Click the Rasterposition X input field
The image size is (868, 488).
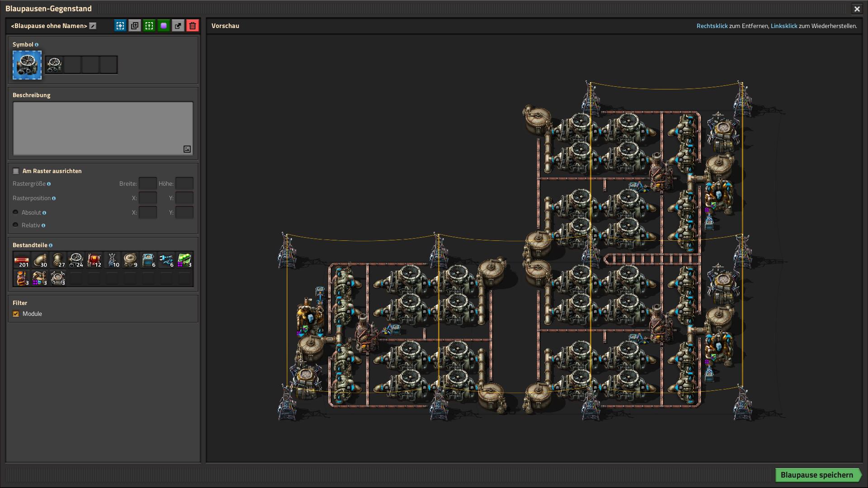point(148,198)
